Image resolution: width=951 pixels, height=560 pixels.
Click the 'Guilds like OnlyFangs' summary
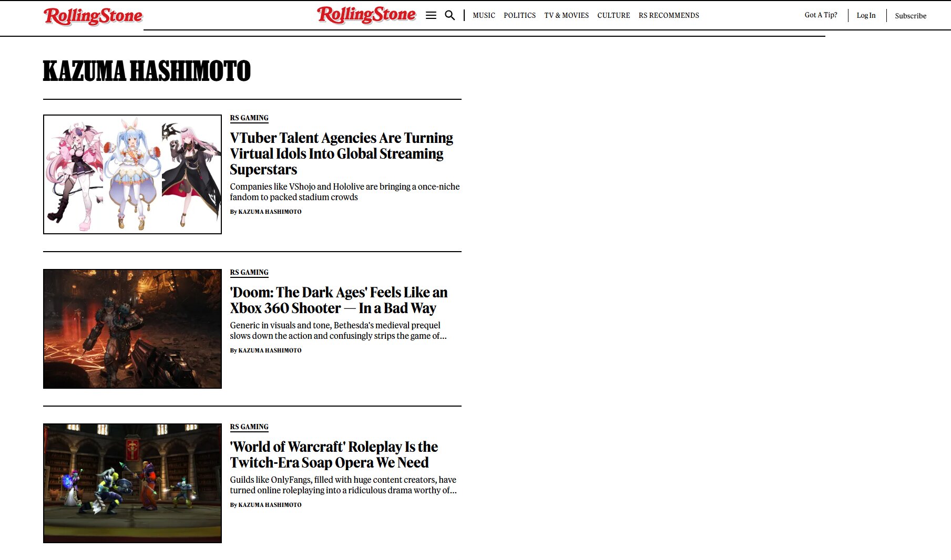coord(343,485)
